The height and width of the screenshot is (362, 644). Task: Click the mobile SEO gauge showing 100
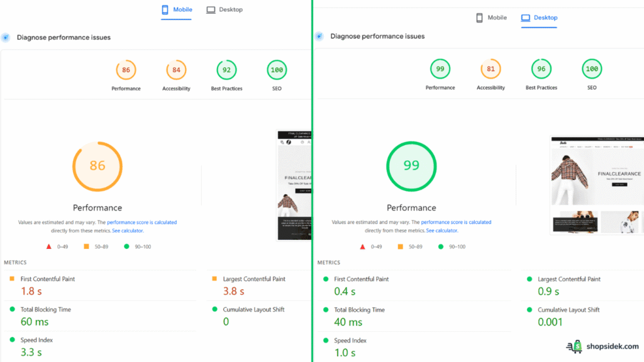click(x=277, y=70)
